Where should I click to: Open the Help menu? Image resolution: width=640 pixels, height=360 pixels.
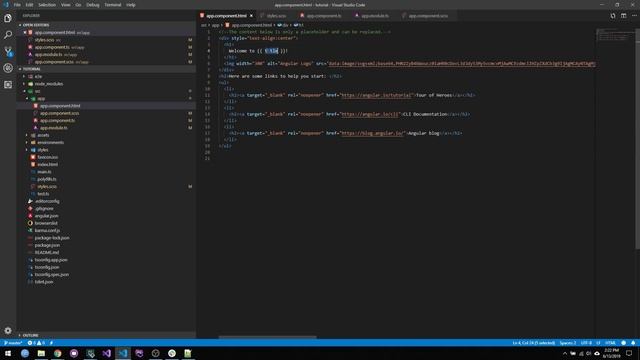click(x=131, y=5)
